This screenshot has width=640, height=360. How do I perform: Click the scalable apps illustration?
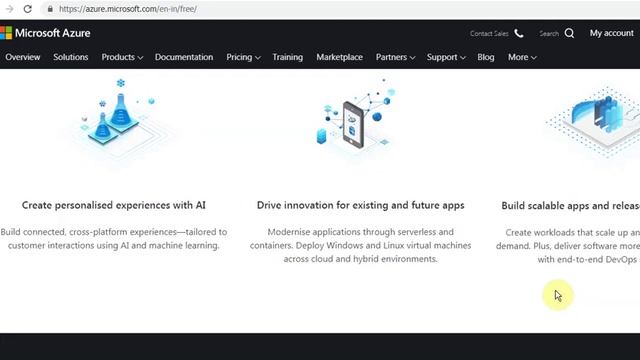click(593, 121)
